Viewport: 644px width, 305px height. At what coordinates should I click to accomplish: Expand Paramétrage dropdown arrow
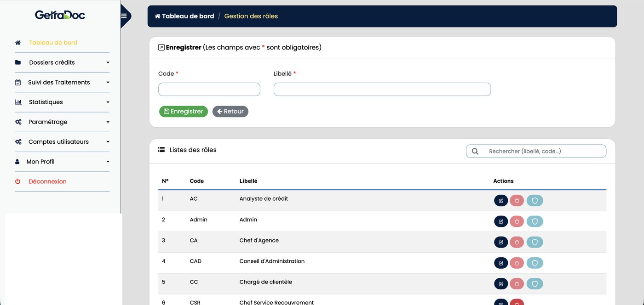click(108, 122)
